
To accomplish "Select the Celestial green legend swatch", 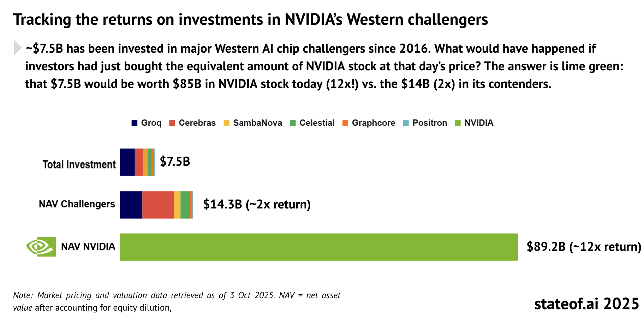I will (x=292, y=123).
